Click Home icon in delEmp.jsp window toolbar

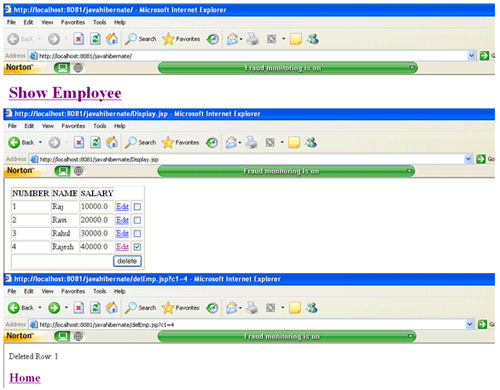point(112,308)
